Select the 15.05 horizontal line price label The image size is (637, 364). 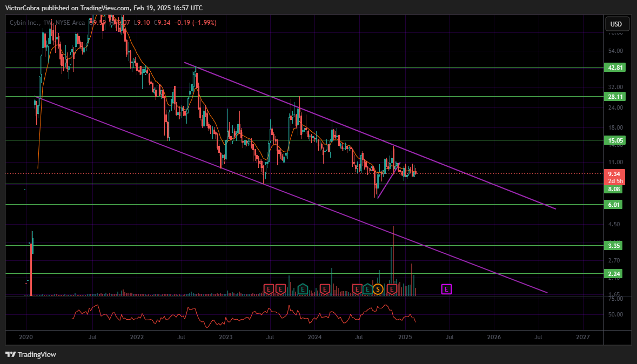click(x=614, y=140)
